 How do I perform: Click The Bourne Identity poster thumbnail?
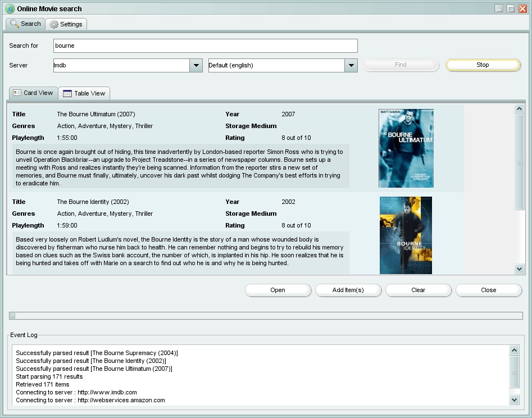click(406, 235)
